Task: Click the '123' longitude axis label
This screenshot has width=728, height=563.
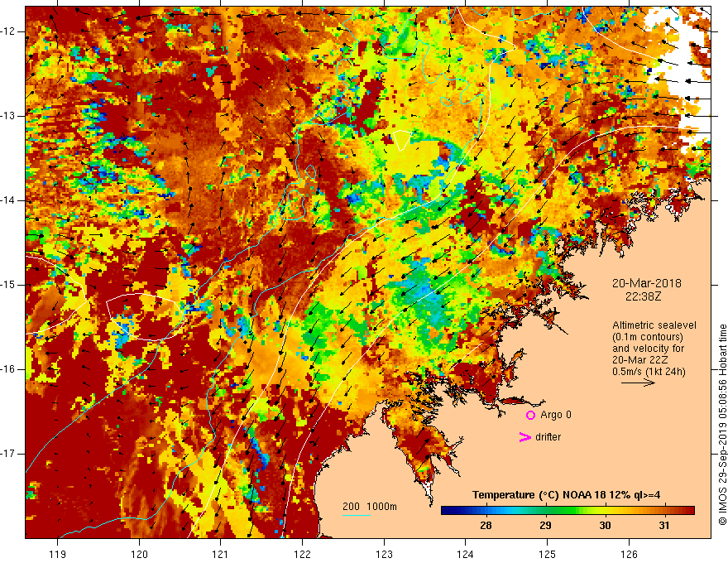Action: coord(384,554)
